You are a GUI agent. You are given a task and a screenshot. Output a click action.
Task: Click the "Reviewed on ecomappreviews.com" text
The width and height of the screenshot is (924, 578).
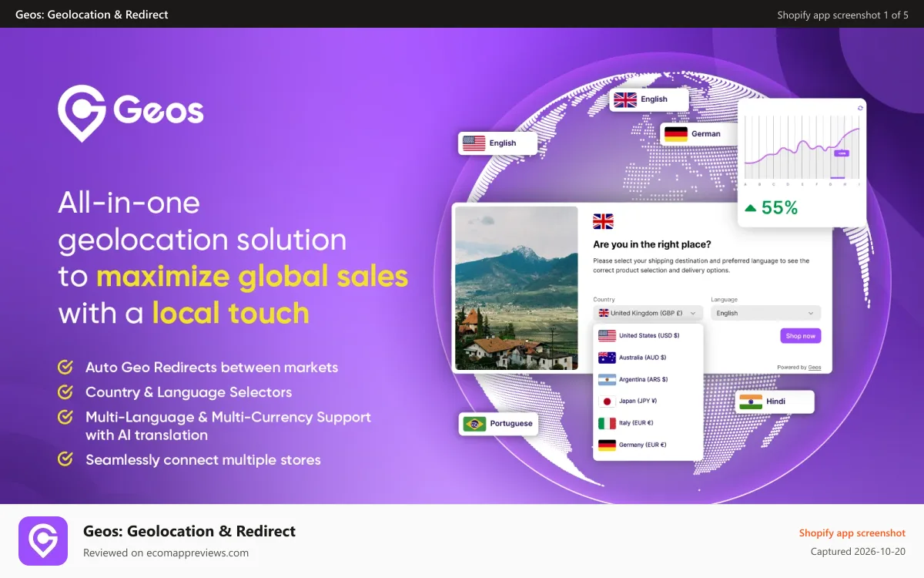(x=166, y=553)
